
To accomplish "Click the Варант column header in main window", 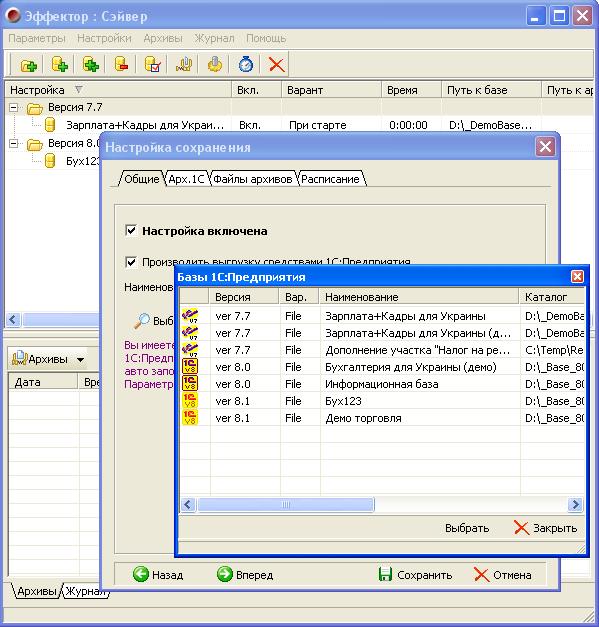I will pyautogui.click(x=331, y=90).
